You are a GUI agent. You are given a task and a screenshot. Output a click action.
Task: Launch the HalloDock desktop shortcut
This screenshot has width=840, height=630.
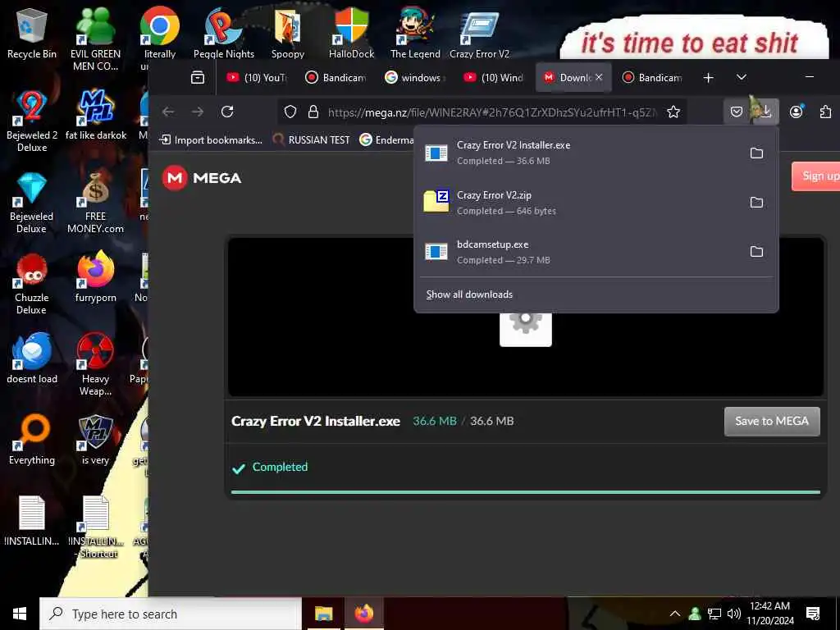[351, 33]
